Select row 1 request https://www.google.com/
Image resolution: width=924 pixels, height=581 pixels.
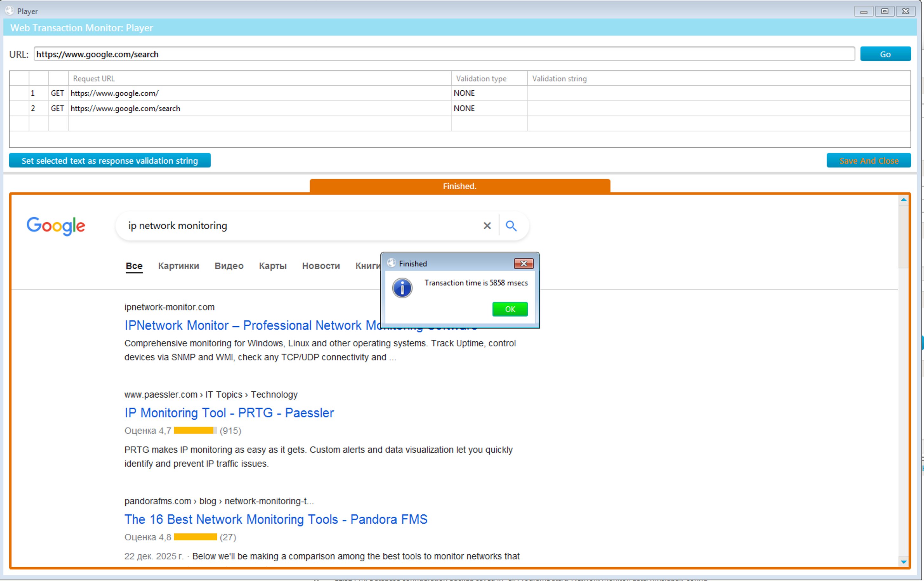click(x=460, y=93)
